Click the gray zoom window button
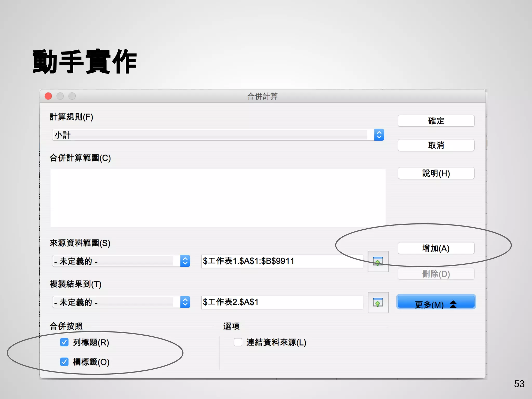532x399 pixels. [72, 96]
